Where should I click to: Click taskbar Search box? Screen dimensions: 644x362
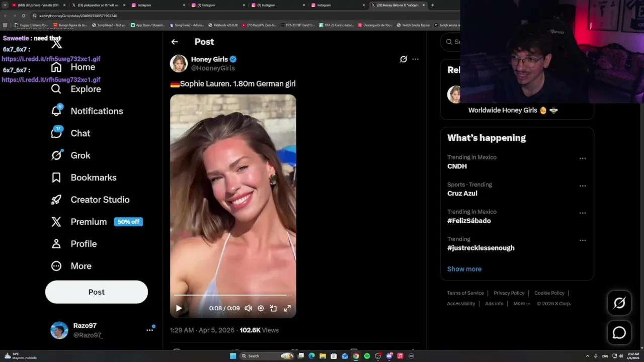(x=267, y=356)
